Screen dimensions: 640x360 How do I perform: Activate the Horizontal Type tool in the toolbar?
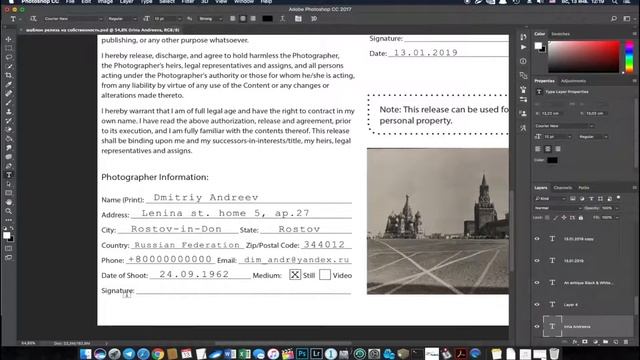pyautogui.click(x=9, y=175)
